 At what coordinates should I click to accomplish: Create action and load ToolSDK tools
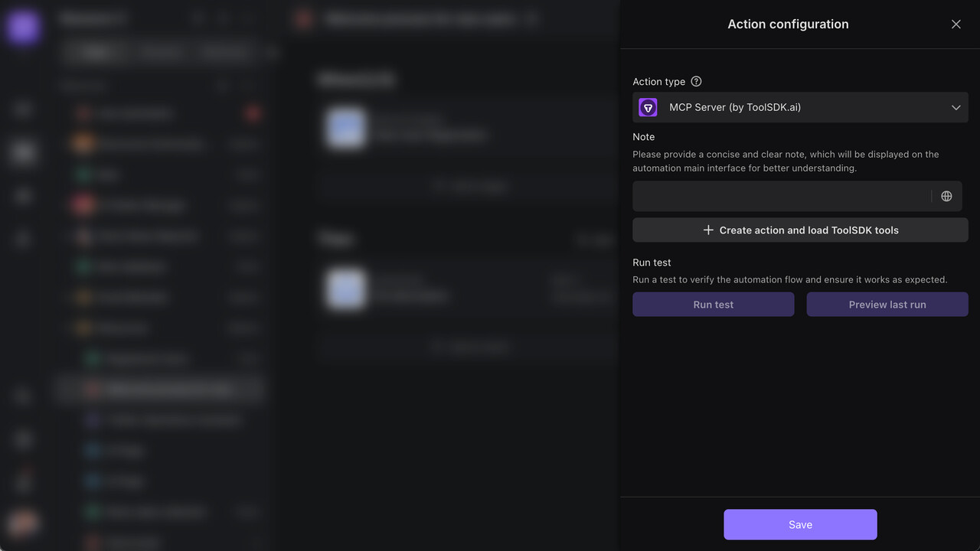tap(800, 230)
